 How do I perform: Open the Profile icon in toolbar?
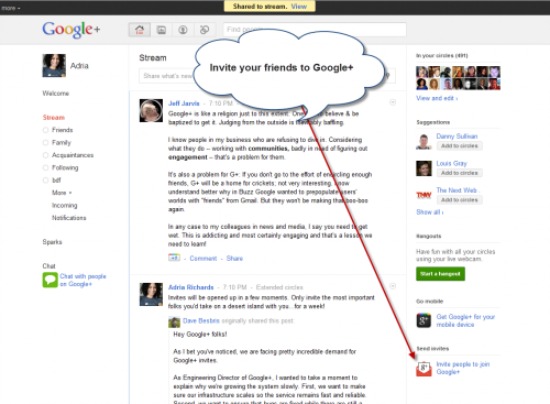(183, 30)
